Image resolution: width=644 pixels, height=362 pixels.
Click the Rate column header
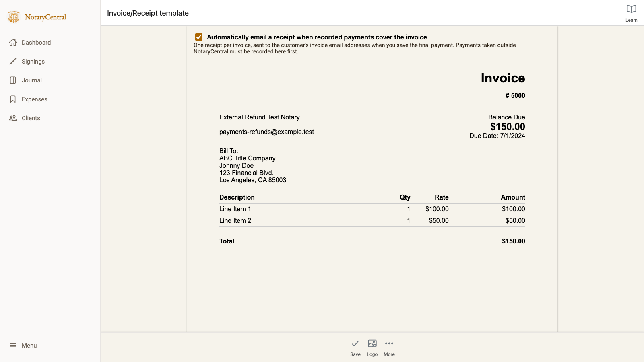[442, 197]
